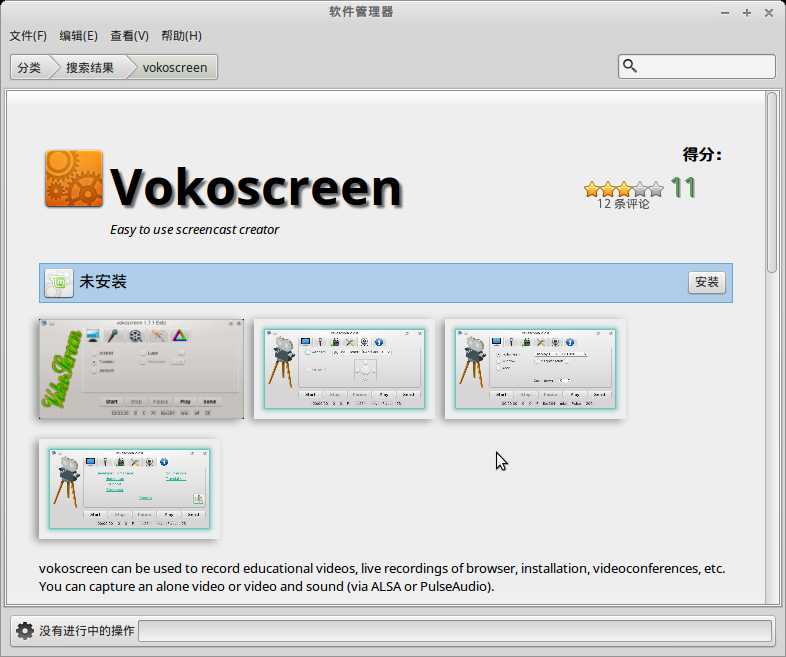Screen dimensions: 786x657
Task: Click the Easy to use screencast creator subtitle
Action: [x=194, y=230]
